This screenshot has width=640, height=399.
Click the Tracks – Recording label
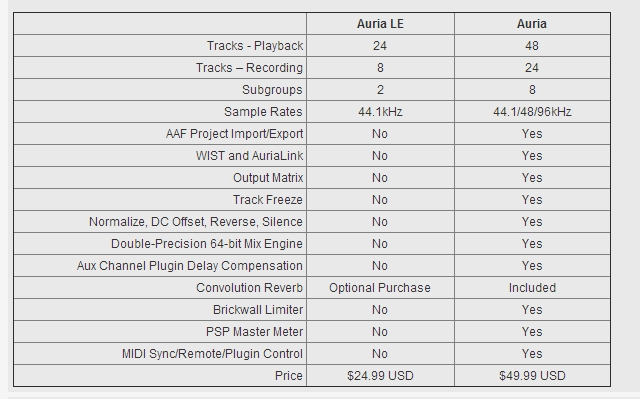click(249, 68)
